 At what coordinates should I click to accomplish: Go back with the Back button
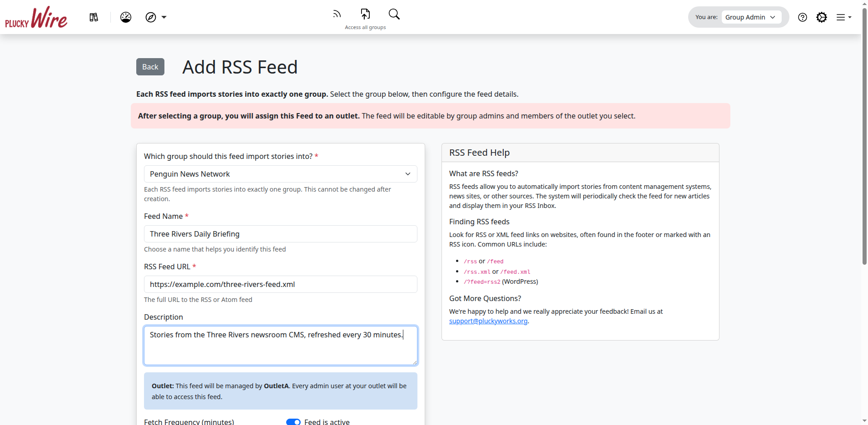150,67
